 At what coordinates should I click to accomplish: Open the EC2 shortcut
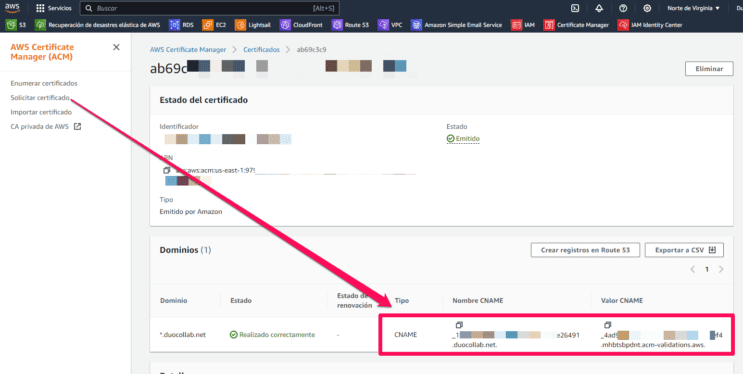(x=214, y=25)
